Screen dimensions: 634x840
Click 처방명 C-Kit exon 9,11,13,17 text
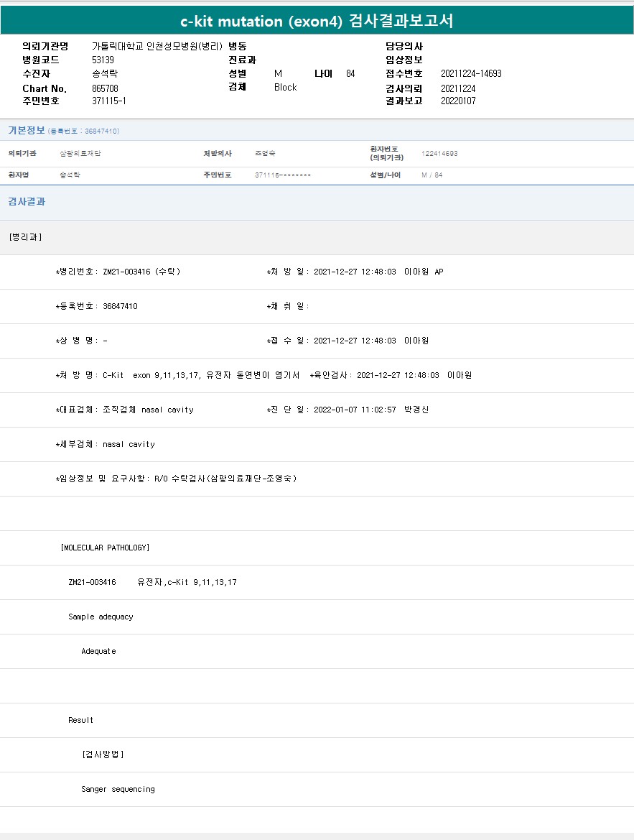(177, 375)
